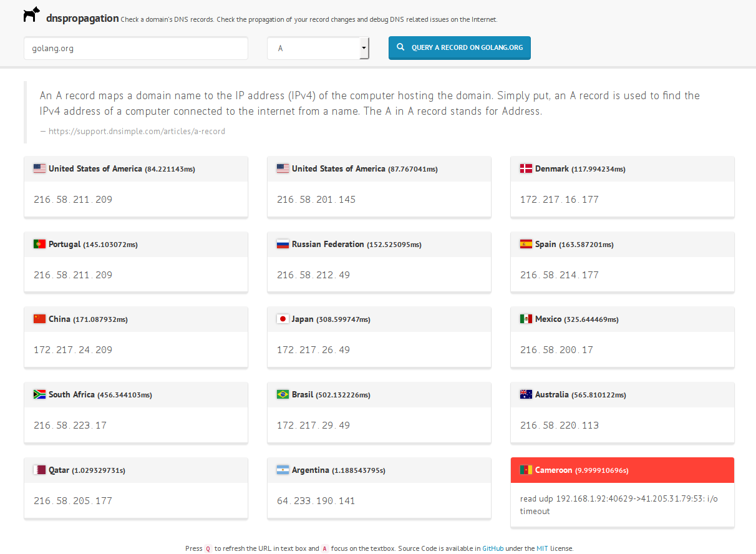Click the Q key hint in the footer
Image resolution: width=756 pixels, height=554 pixels.
(x=208, y=548)
